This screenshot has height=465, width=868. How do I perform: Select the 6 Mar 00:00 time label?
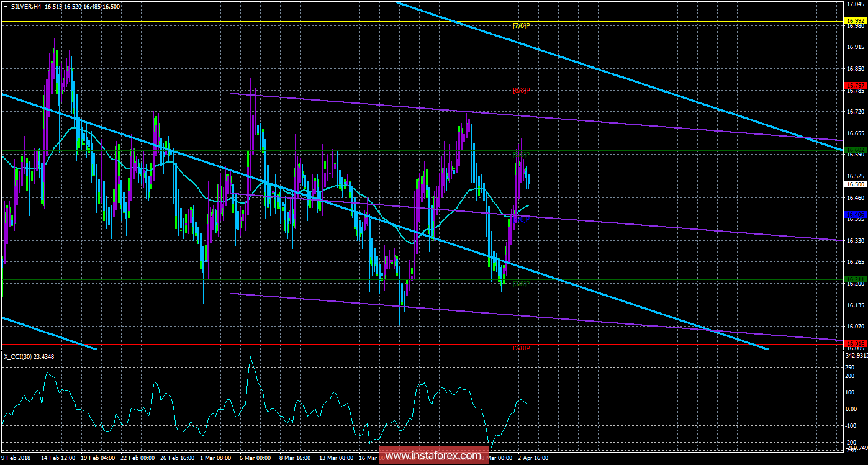point(255,458)
